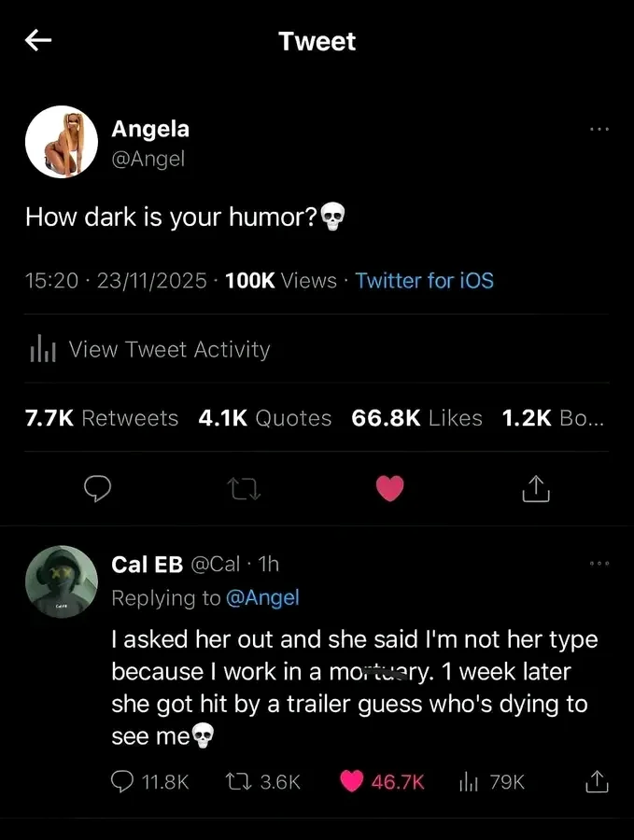Reply to Cal EB's comment
The height and width of the screenshot is (840, 634).
[x=122, y=781]
